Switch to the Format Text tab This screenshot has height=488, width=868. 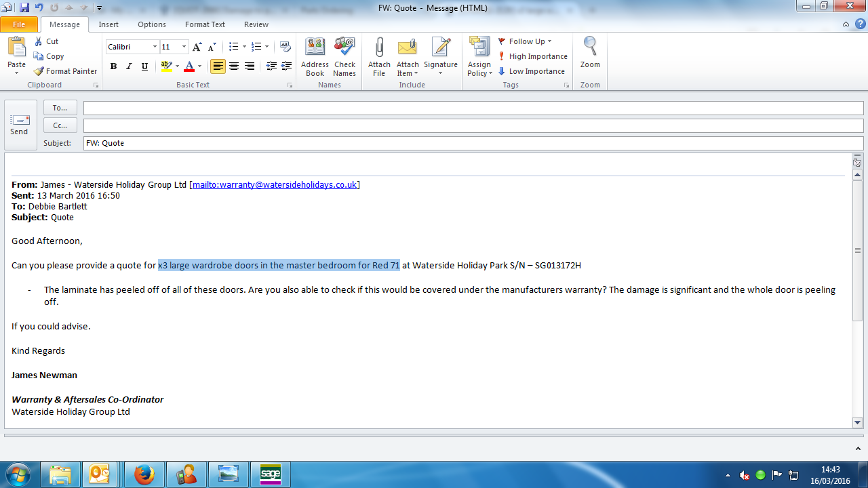click(x=205, y=24)
